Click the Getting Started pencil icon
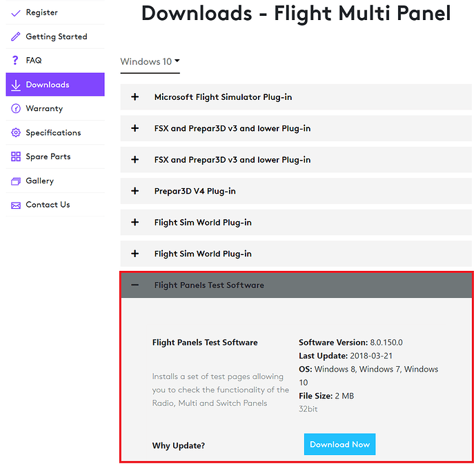Screen dimensions: 476x466 [15, 37]
